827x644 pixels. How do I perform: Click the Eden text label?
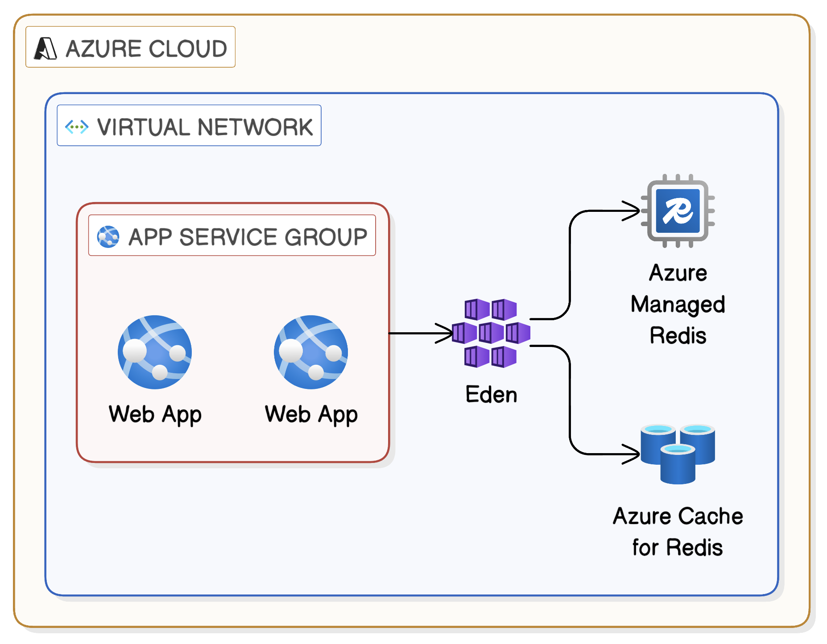[x=491, y=395]
